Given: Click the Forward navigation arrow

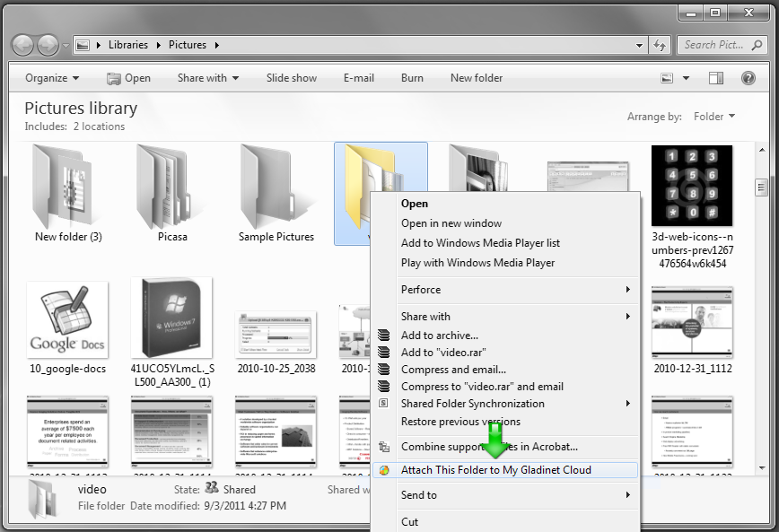Looking at the screenshot, I should [x=48, y=46].
